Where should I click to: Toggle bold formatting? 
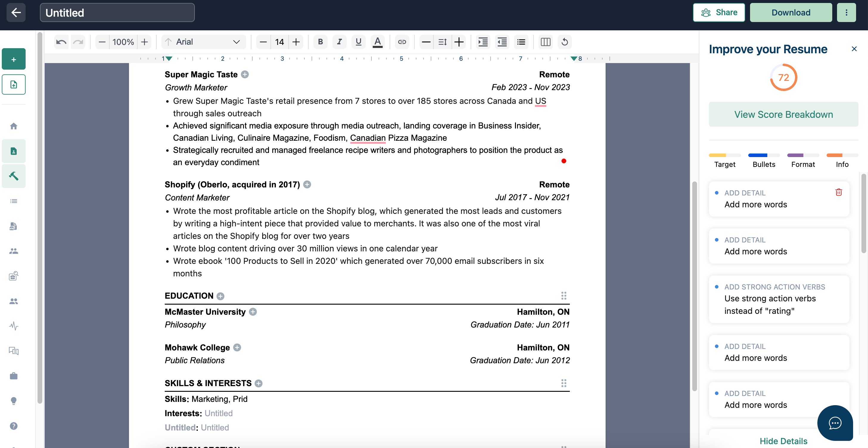tap(320, 42)
